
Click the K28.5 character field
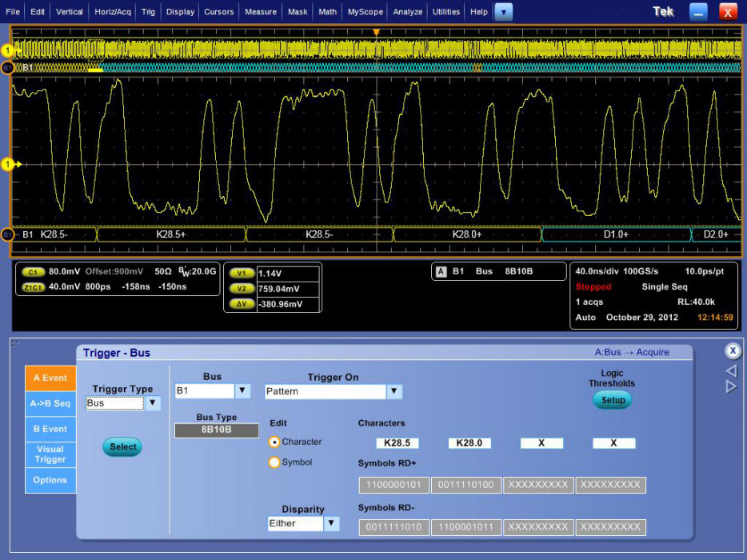pos(397,443)
